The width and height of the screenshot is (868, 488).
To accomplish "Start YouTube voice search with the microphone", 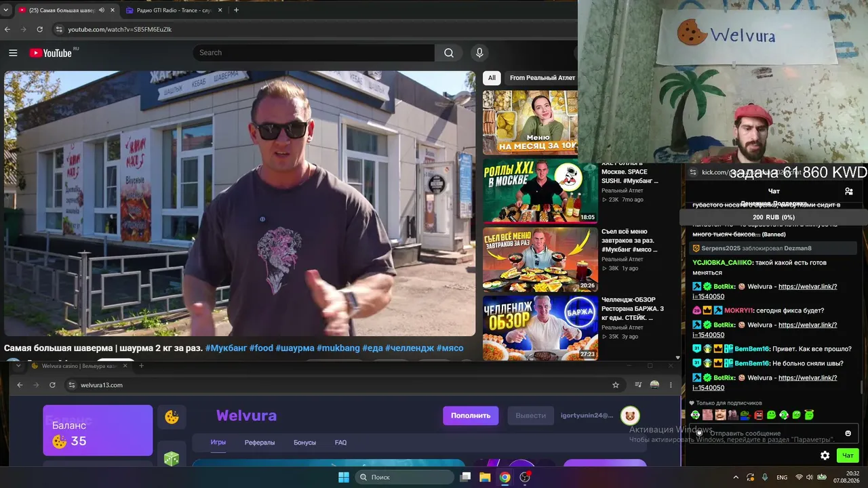I will point(479,53).
